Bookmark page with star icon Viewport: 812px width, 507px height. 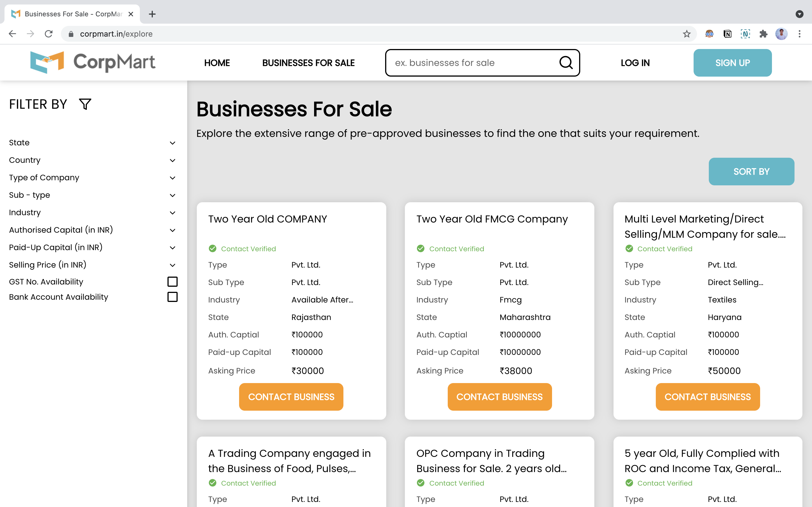click(687, 34)
